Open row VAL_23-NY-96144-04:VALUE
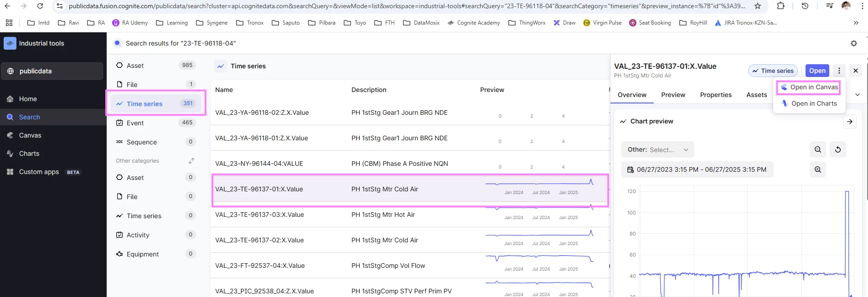Viewport: 868px width, 297px height. point(410,164)
